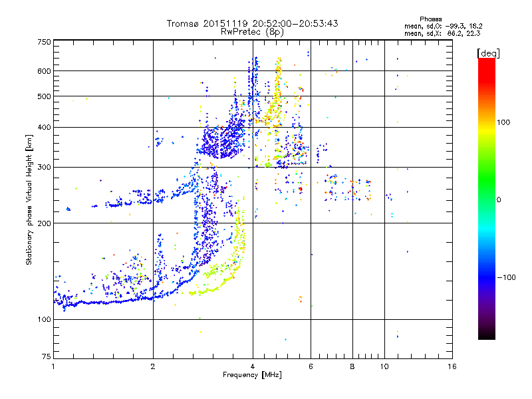The height and width of the screenshot is (399, 532).
Task: Click the height axis tick "100" on the left
Action: click(x=45, y=320)
